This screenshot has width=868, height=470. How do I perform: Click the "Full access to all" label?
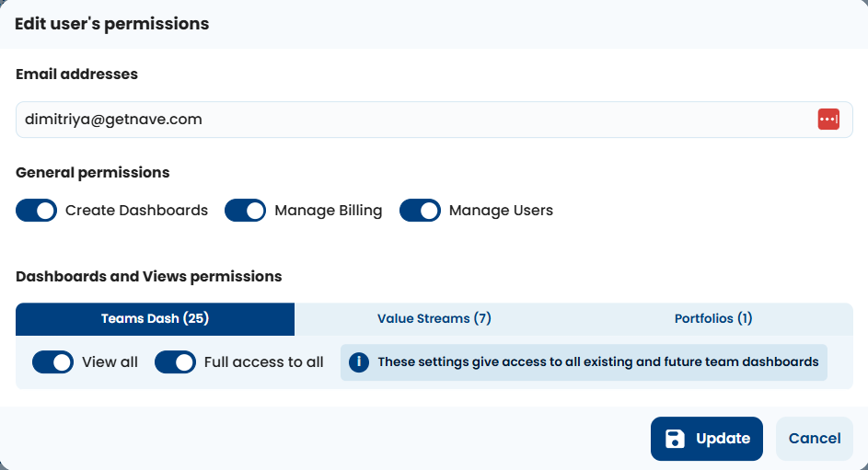tap(263, 362)
